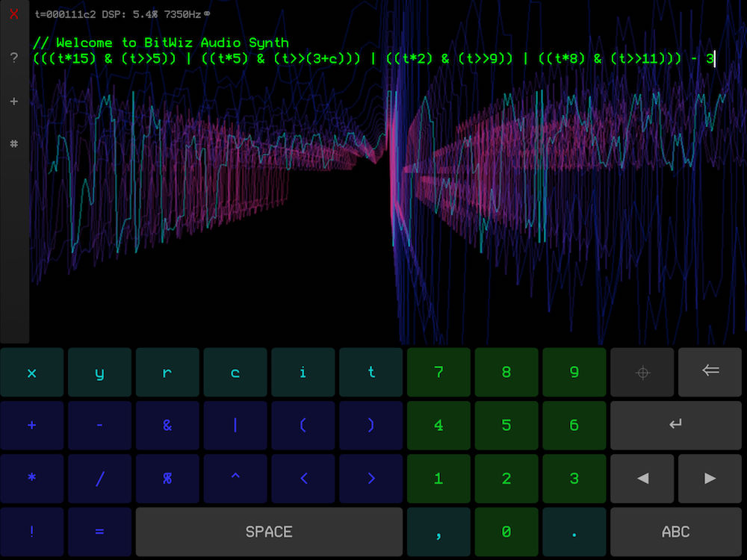The height and width of the screenshot is (560, 747).
Task: Tap the y variable key
Action: pyautogui.click(x=99, y=372)
